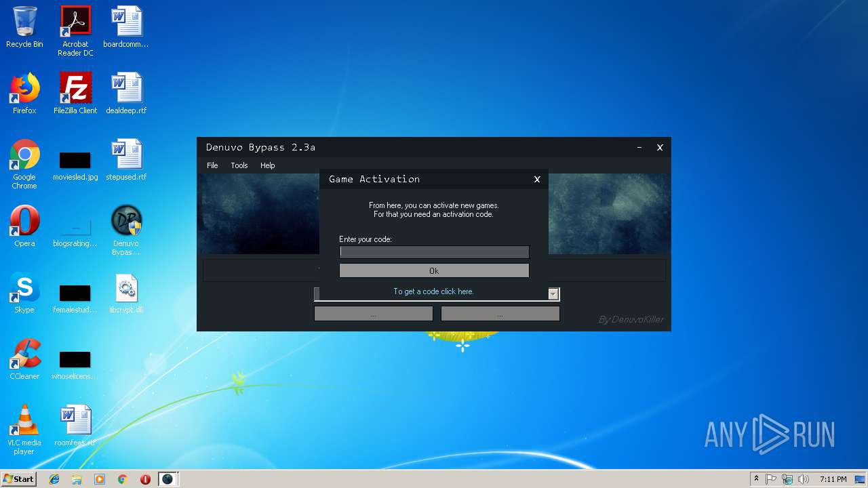868x488 pixels.
Task: Close the Game Activation dialog
Action: [x=537, y=179]
